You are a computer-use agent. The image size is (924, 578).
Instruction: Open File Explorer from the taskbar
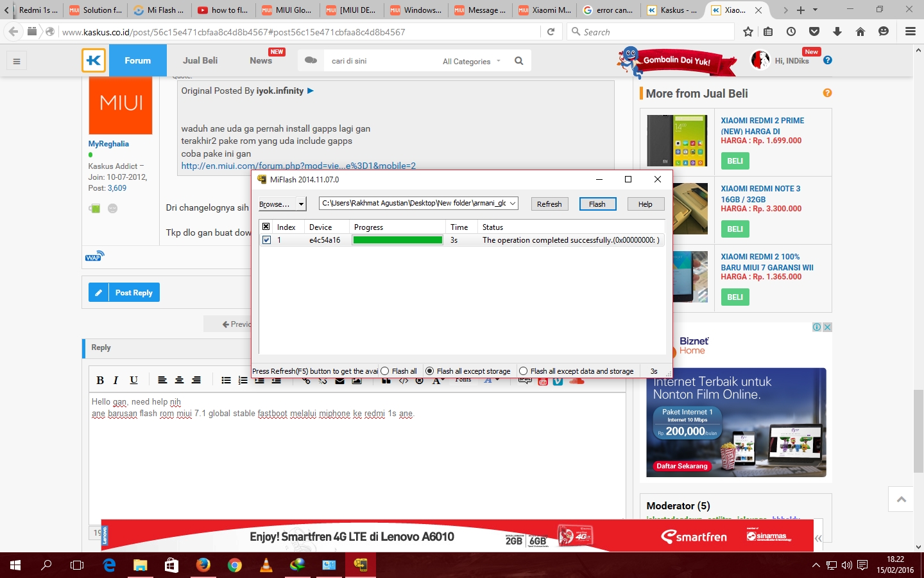click(141, 565)
